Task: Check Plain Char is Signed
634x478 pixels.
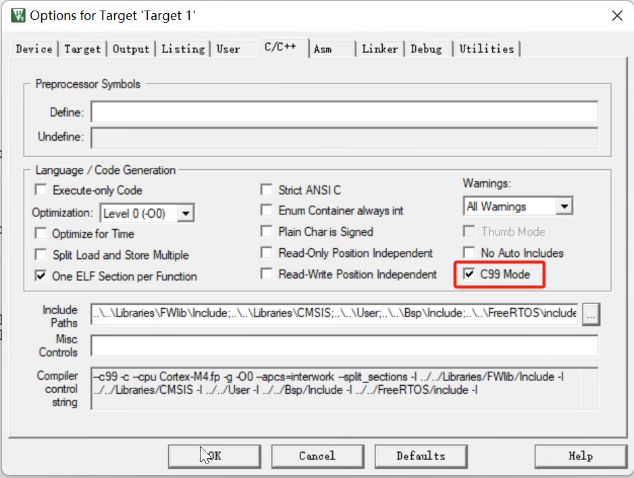Action: [x=266, y=231]
